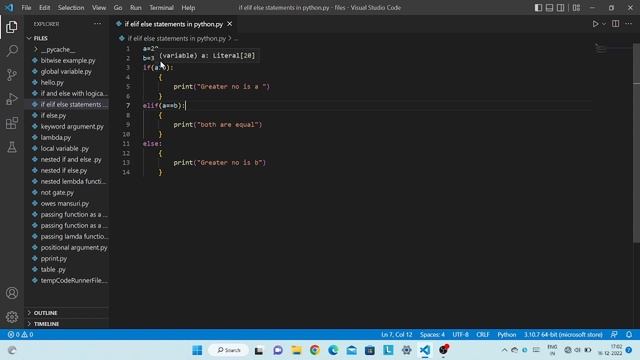The image size is (640, 360).
Task: Toggle bottom panel layout icon
Action: tap(549, 8)
